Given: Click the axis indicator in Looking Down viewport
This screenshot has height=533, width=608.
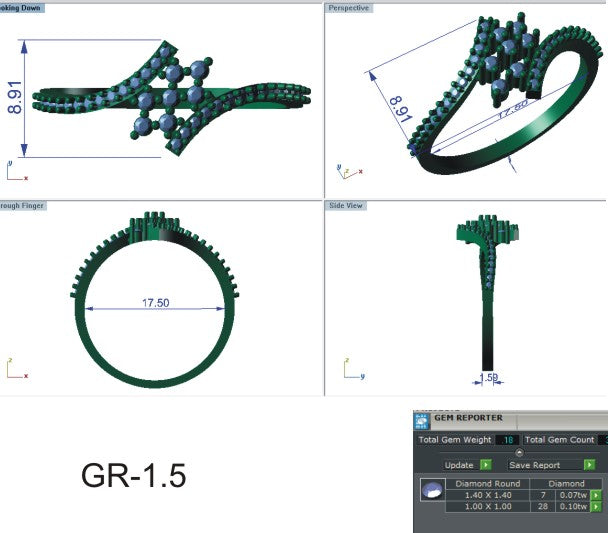Looking at the screenshot, I should (x=17, y=171).
